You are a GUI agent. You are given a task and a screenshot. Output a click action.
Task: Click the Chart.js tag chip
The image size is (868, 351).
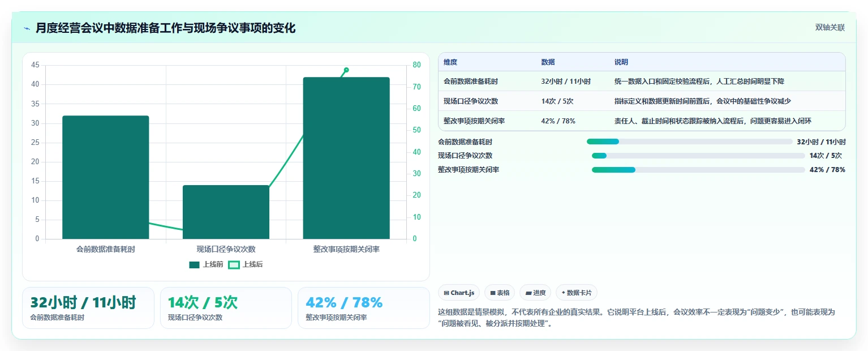[459, 293]
